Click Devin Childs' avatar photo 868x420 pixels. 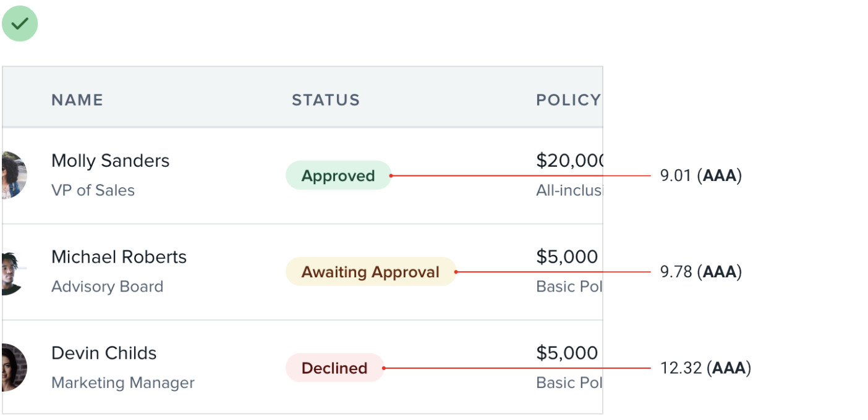click(14, 367)
